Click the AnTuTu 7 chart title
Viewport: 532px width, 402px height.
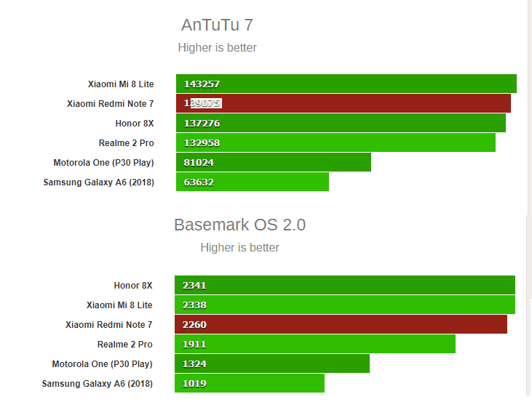pyautogui.click(x=217, y=25)
